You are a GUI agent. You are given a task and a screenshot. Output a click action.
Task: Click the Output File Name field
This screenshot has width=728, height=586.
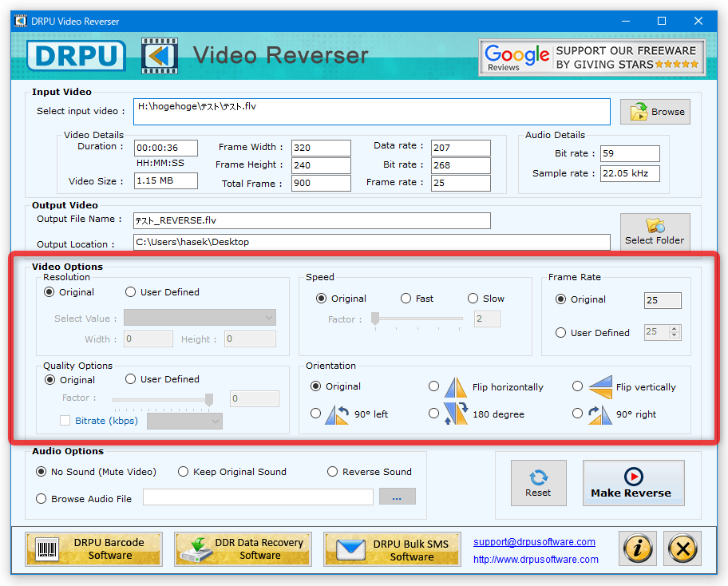click(x=311, y=220)
